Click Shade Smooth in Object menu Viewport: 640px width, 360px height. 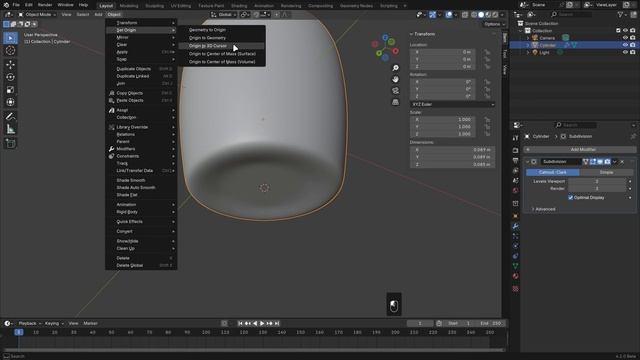click(141, 180)
